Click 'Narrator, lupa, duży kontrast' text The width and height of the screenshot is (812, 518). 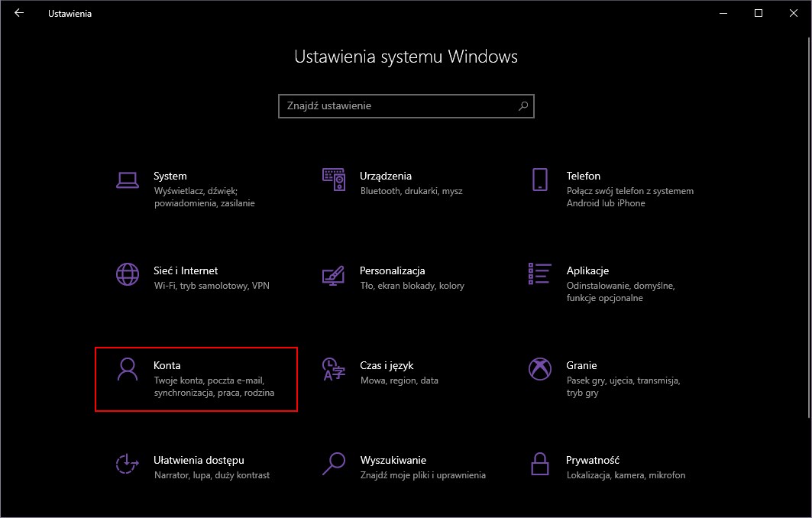pos(212,475)
